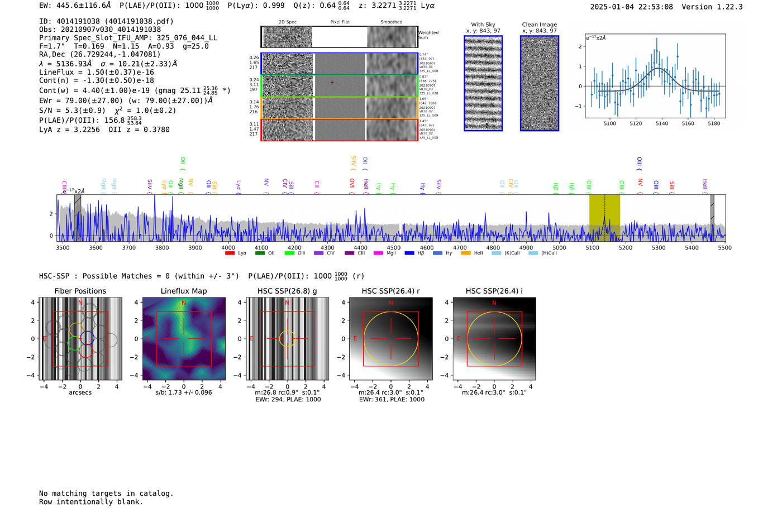782x532 pixels.
Task: Click the 'Primary Spec_Slot_IFU_AMP' line
Action: pyautogui.click(x=128, y=38)
